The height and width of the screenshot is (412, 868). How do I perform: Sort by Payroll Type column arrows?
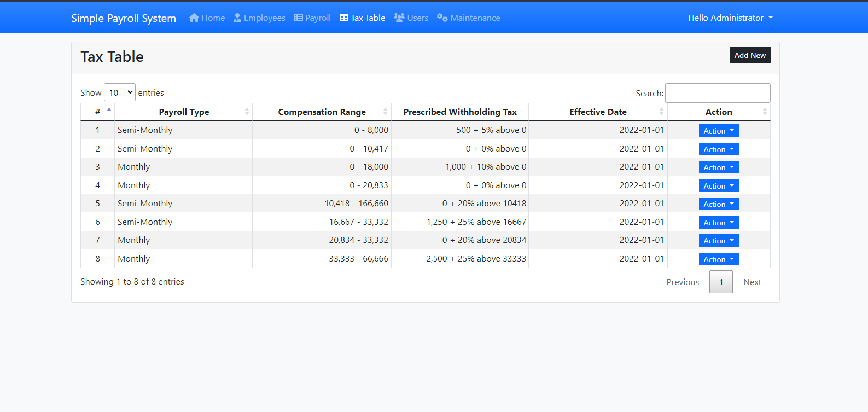point(247,112)
